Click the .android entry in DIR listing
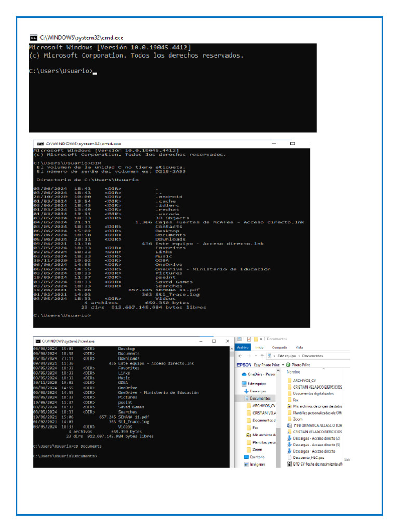Screen dimensions: 399x532 (169, 197)
